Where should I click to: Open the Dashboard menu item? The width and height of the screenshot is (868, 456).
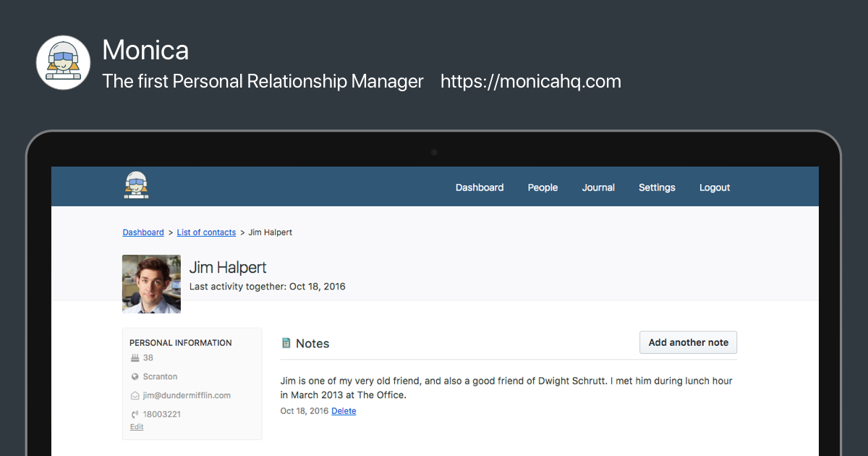480,187
